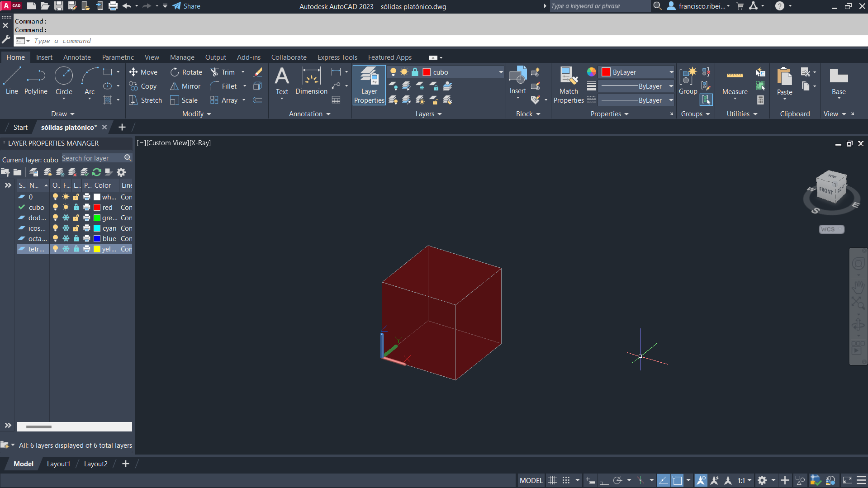This screenshot has width=868, height=488.
Task: Select the Circle tool
Action: (x=64, y=81)
